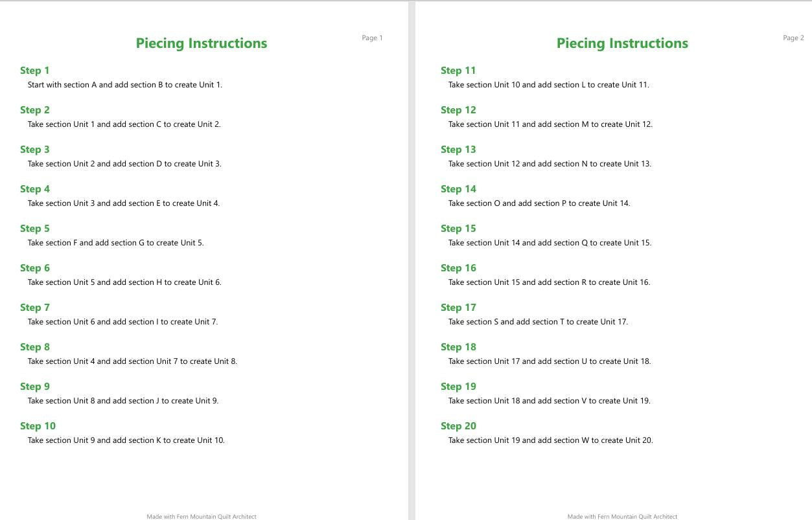Click the Piecing Instructions title on Page 2

tap(622, 43)
